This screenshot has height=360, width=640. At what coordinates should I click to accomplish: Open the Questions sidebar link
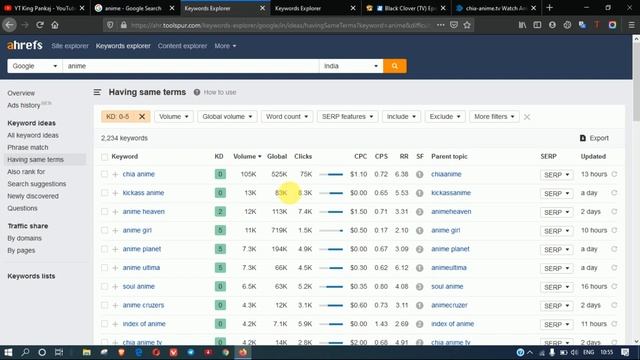coord(22,208)
